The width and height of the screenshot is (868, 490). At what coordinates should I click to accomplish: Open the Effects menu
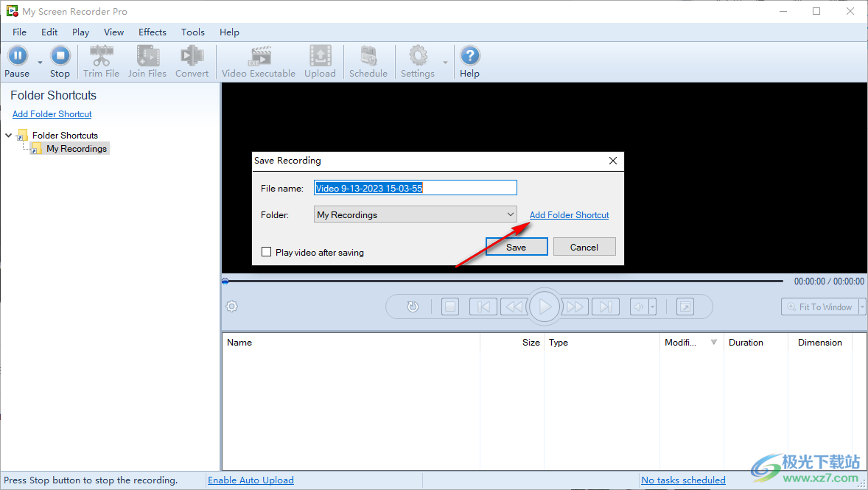pyautogui.click(x=152, y=32)
